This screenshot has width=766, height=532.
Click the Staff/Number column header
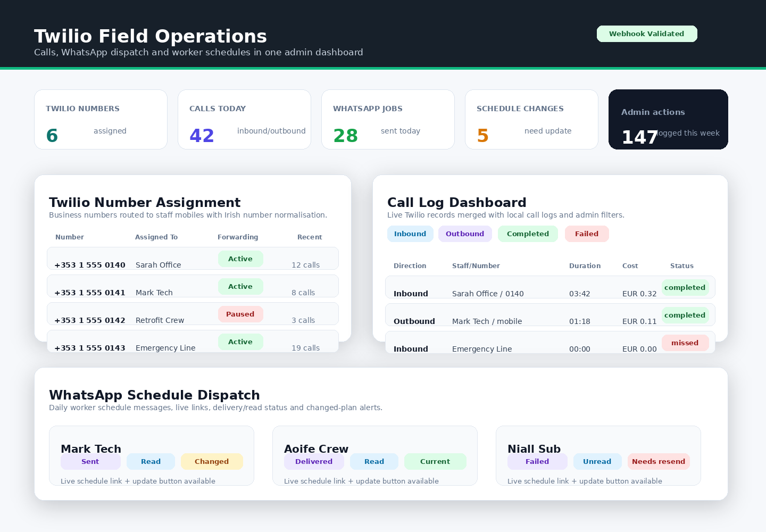coord(476,266)
